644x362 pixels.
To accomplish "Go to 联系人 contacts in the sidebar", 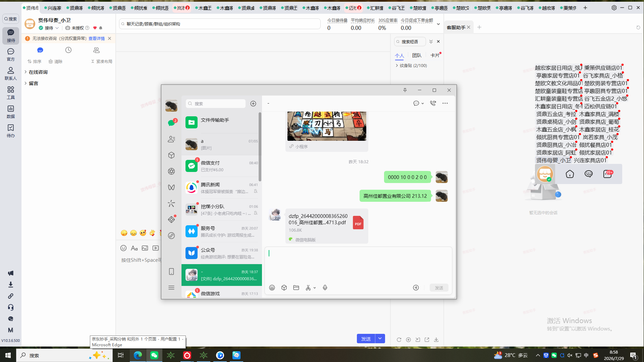I will [x=11, y=73].
